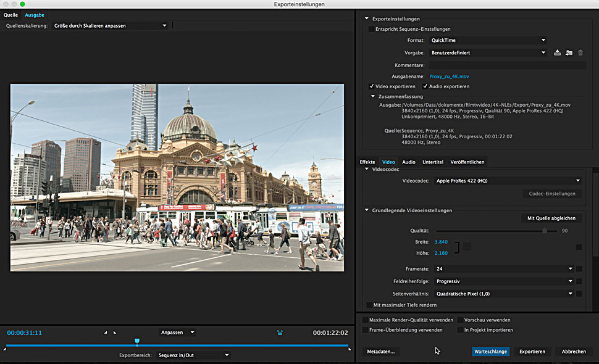
Task: Enable 'Maximale Render-Qualität verwenden'
Action: pos(365,320)
